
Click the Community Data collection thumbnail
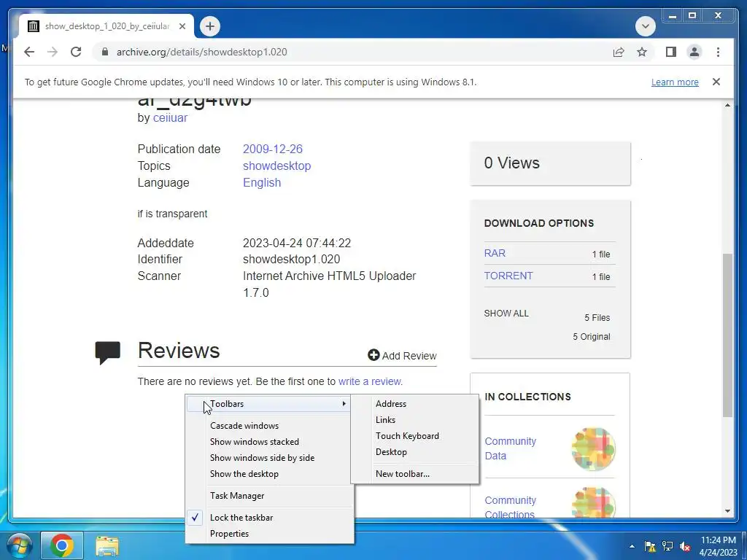593,448
